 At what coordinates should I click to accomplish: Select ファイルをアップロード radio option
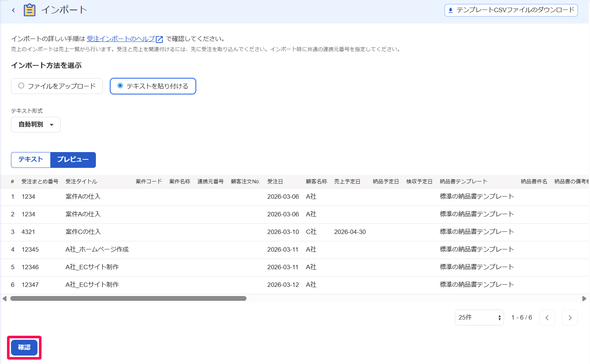57,86
